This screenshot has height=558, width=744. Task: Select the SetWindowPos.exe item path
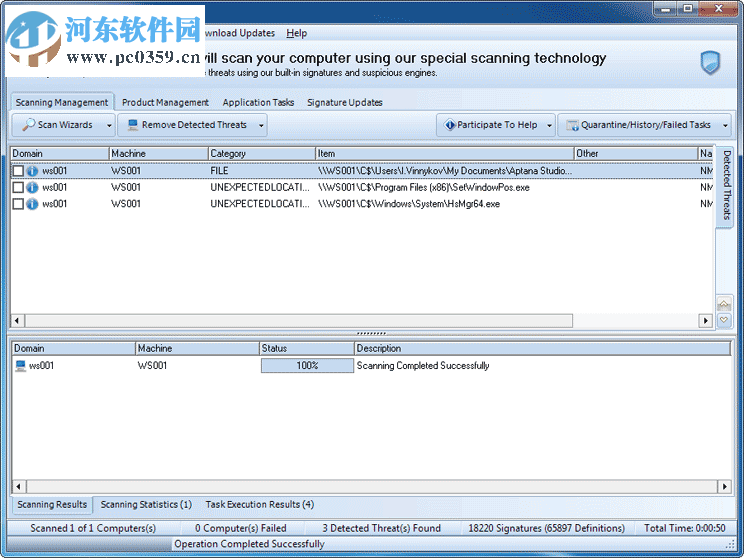[x=424, y=187]
